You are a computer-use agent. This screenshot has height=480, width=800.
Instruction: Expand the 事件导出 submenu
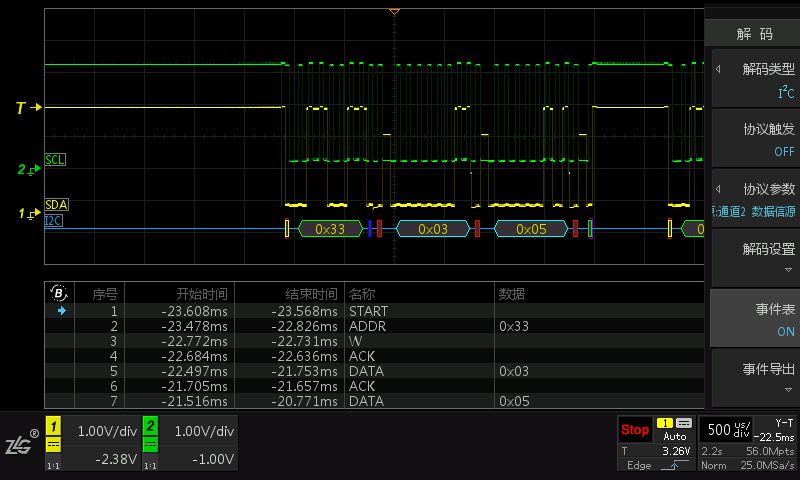tap(756, 378)
